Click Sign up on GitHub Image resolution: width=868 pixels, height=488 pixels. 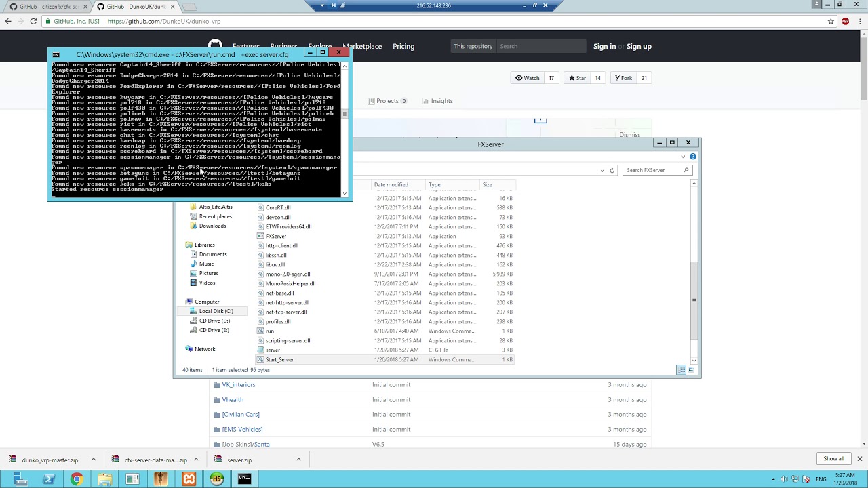tap(639, 46)
